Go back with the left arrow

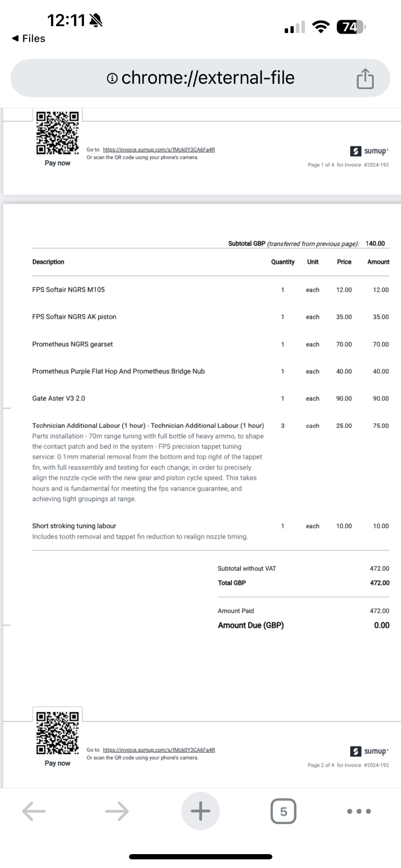coord(34,811)
